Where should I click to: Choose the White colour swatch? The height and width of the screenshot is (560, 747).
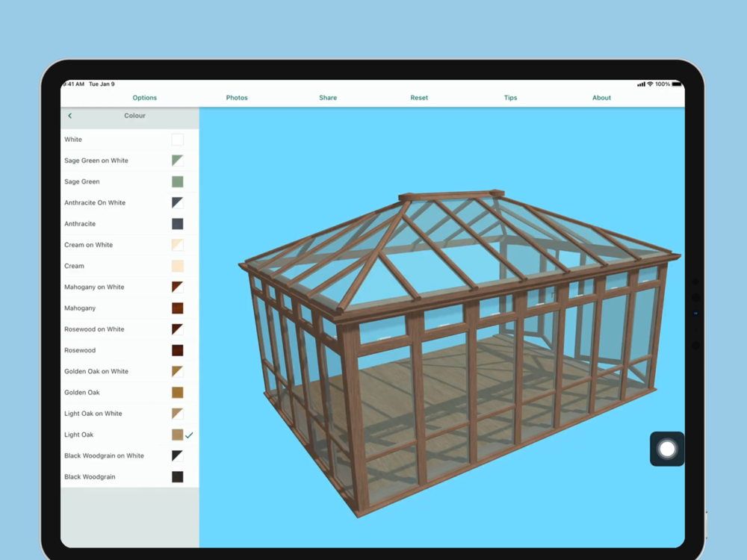pyautogui.click(x=177, y=140)
